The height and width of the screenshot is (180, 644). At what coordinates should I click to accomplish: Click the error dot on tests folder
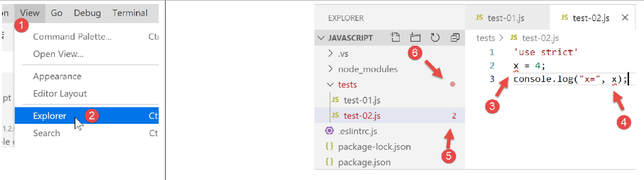(453, 85)
